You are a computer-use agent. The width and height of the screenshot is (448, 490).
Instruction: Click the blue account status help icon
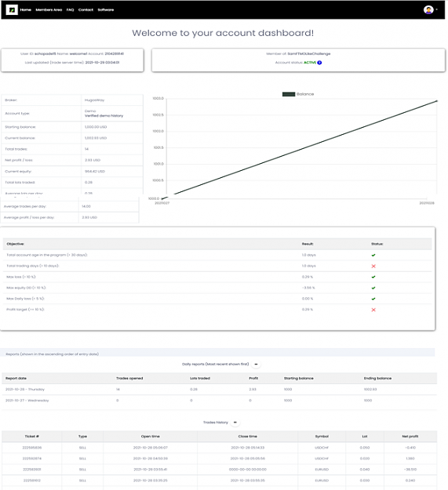point(319,63)
